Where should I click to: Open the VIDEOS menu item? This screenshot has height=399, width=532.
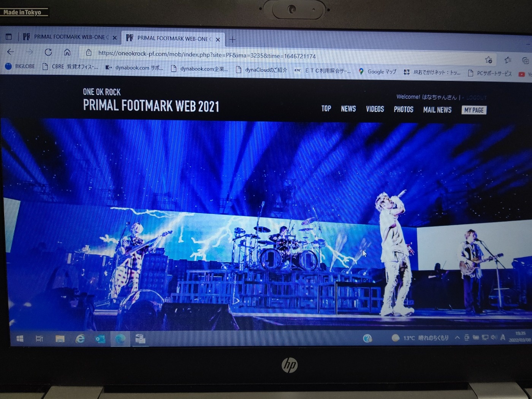(x=375, y=109)
